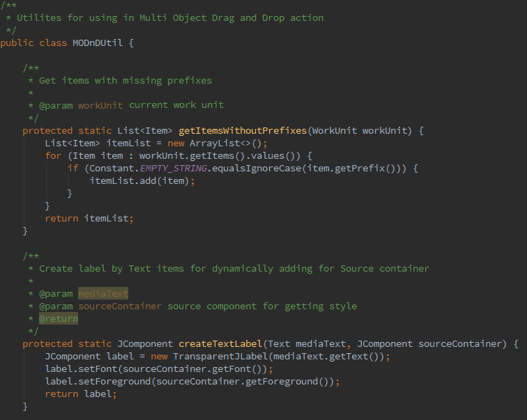Click the equalsIgnoreCase method call
The image size is (527, 420).
click(257, 168)
